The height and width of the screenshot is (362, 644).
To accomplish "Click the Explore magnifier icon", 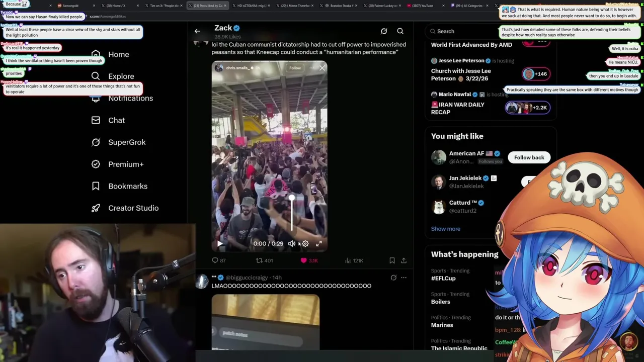I will 96,76.
